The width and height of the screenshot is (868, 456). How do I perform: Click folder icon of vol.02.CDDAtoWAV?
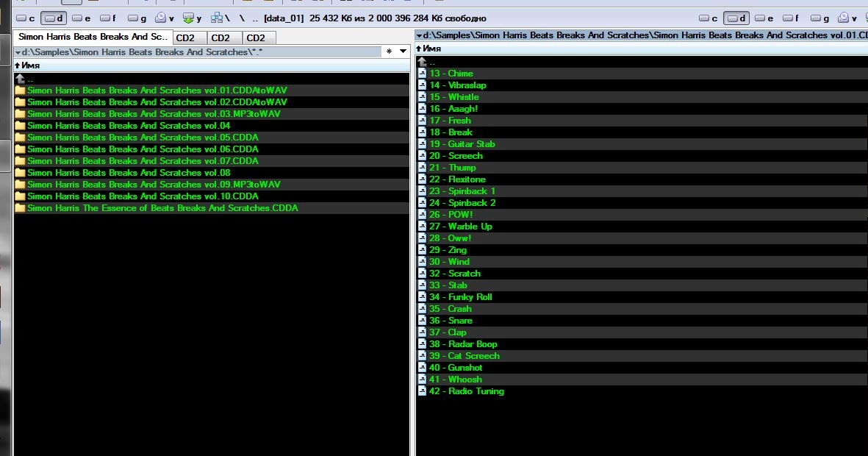point(21,102)
